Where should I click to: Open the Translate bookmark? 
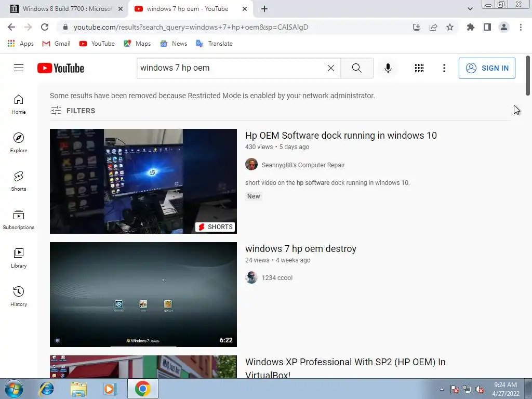tap(214, 44)
